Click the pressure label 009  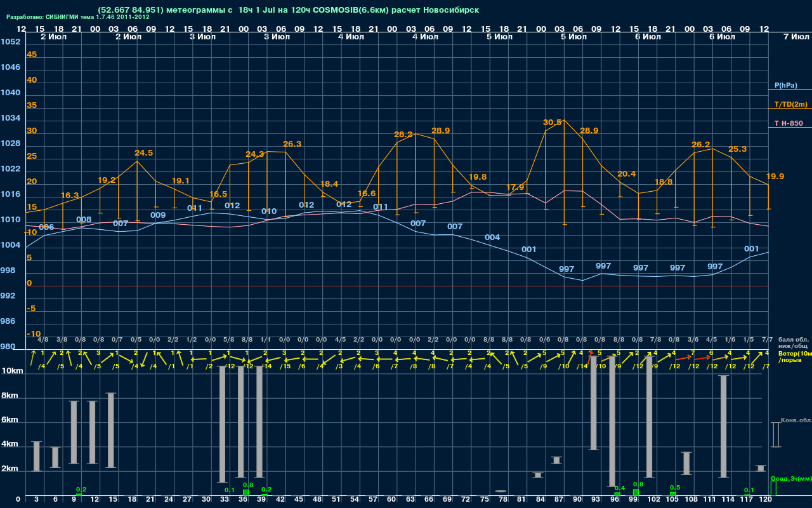point(158,215)
